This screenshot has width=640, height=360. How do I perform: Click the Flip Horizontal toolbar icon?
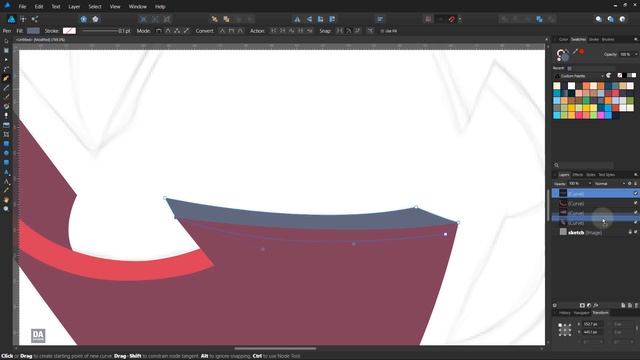point(297,19)
